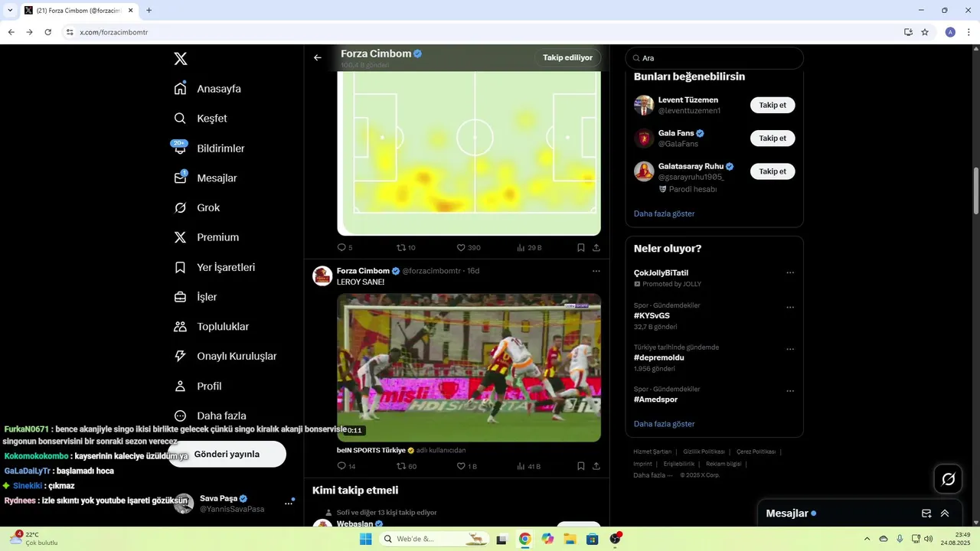Viewport: 980px width, 551px height.
Task: Repost icon on LEROY SANE post
Action: click(400, 466)
